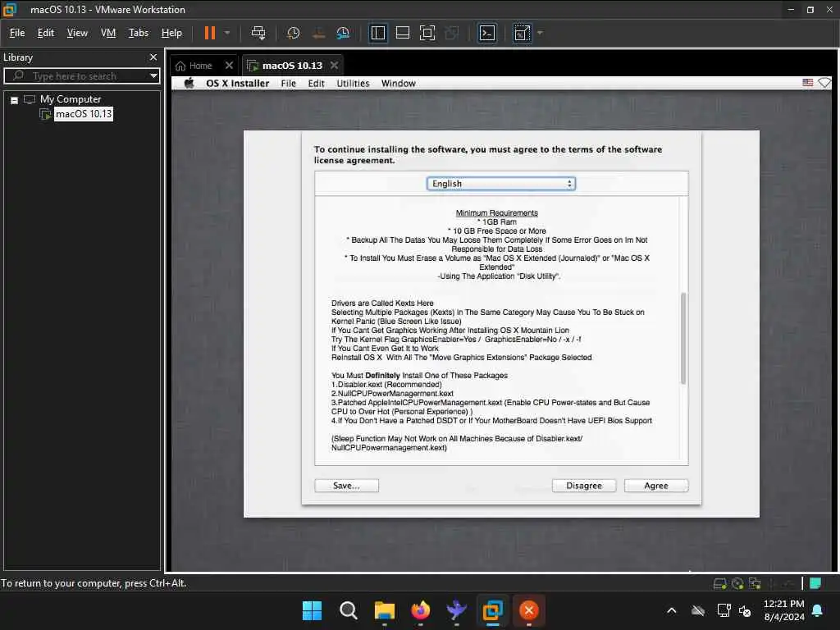This screenshot has width=840, height=630.
Task: Open the blue bird app in the taskbar
Action: pyautogui.click(x=456, y=610)
